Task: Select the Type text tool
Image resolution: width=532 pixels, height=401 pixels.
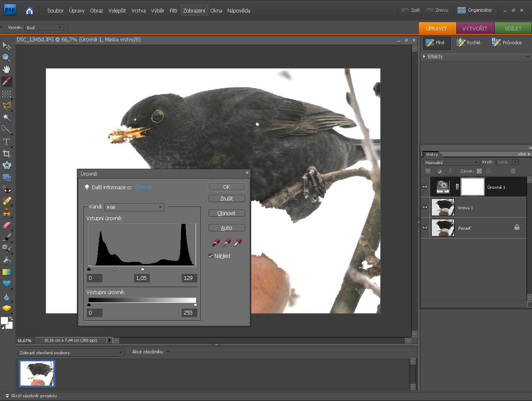Action: tap(6, 142)
